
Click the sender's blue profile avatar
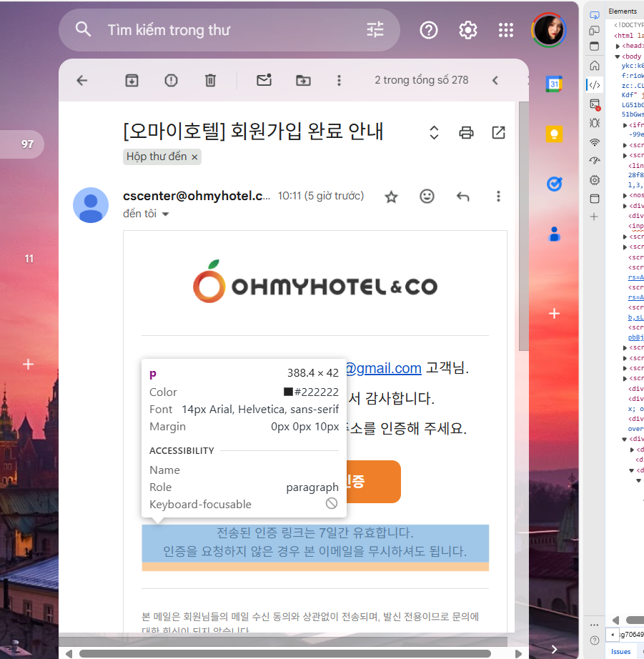91,205
